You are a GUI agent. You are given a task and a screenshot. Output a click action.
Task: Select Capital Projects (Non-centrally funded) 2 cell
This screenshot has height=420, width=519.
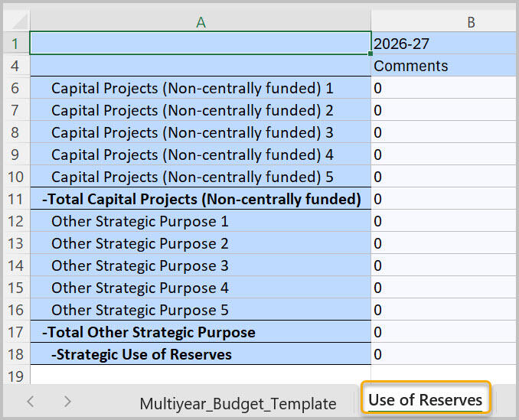pos(201,110)
